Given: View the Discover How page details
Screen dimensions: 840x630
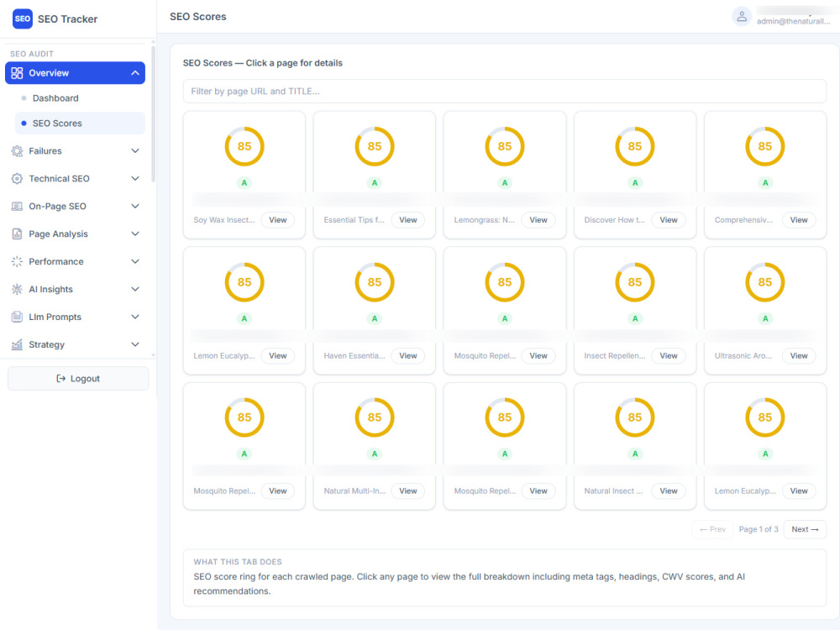Looking at the screenshot, I should [669, 220].
